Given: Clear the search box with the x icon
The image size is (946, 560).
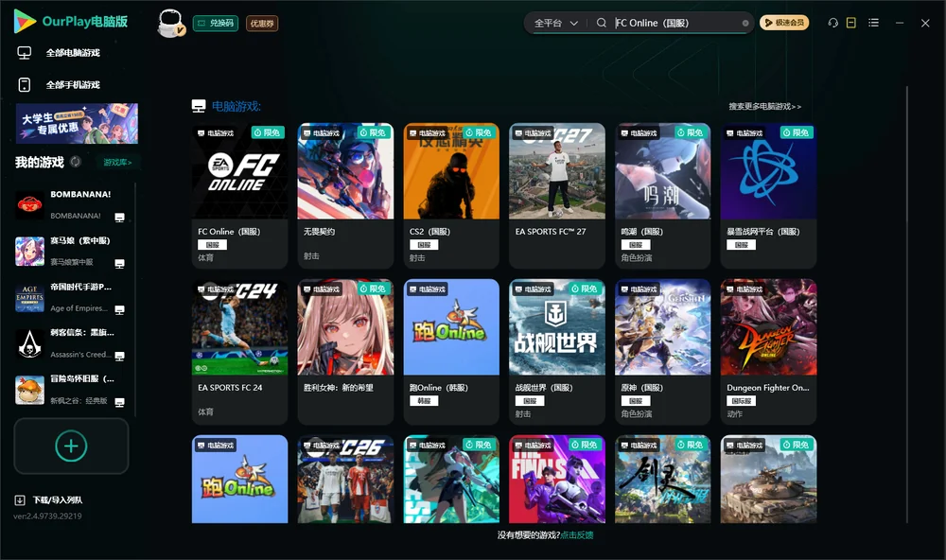Looking at the screenshot, I should (745, 24).
